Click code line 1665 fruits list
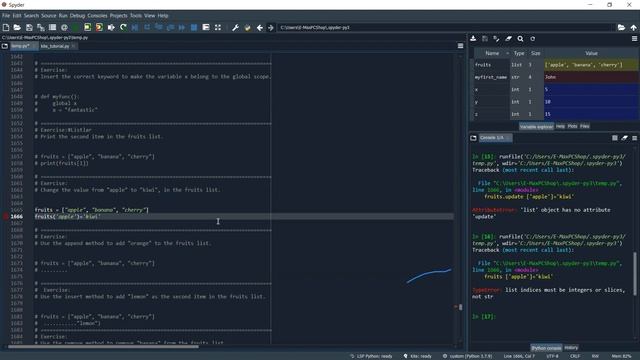Viewport: 640px width, 360px height. pyautogui.click(x=91, y=210)
